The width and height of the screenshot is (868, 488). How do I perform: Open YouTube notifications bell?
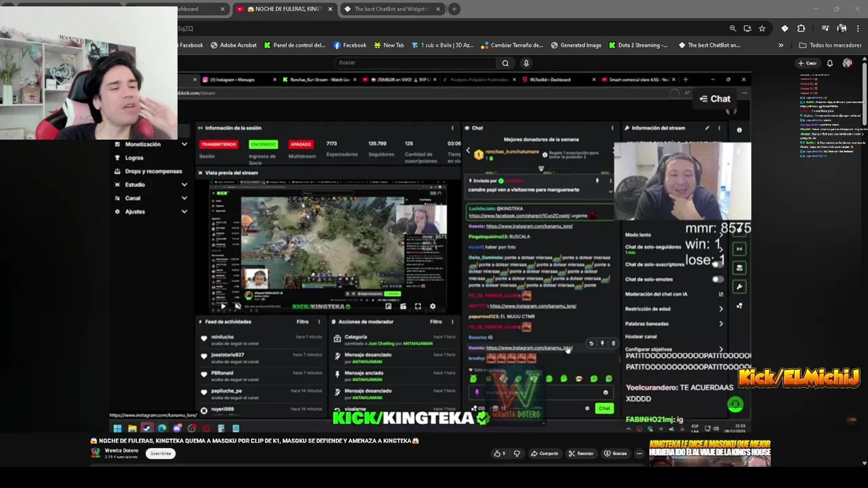[829, 63]
